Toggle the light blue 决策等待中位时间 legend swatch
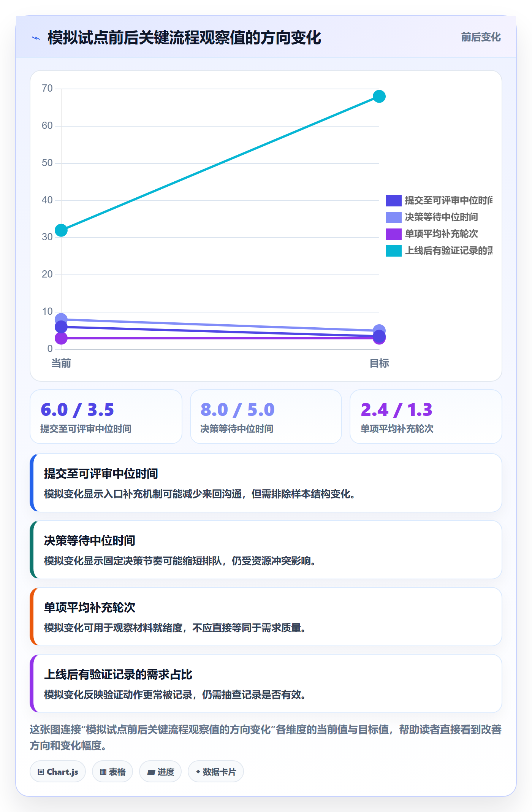The height and width of the screenshot is (812, 532). [393, 217]
